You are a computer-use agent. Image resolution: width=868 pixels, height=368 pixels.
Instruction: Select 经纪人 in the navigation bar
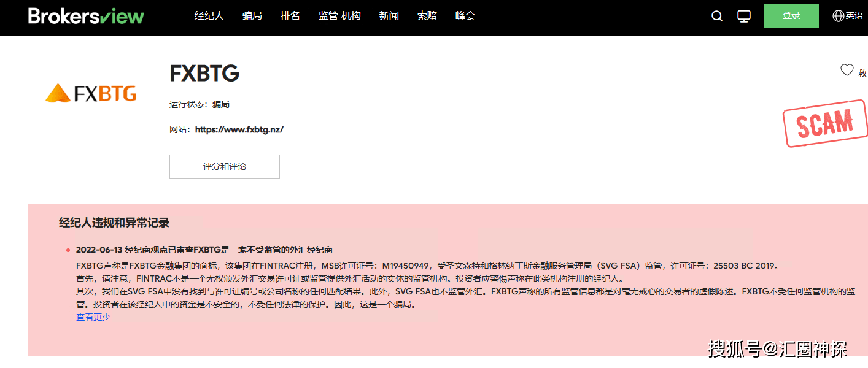(x=209, y=16)
